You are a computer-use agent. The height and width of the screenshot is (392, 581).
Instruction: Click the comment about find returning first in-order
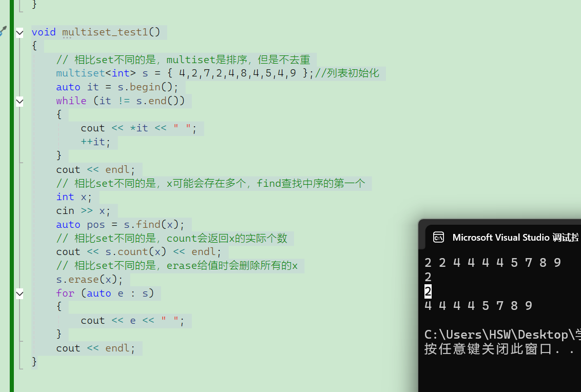click(x=210, y=183)
